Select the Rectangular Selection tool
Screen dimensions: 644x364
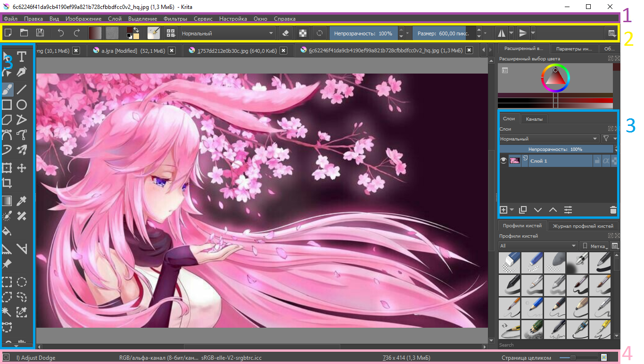(x=7, y=282)
